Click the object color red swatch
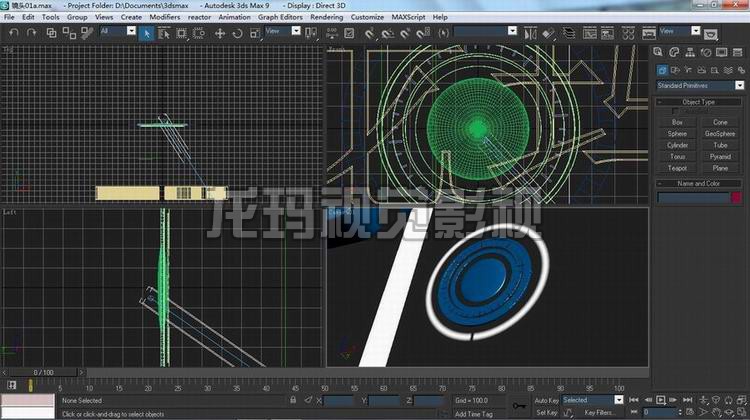 coord(736,198)
